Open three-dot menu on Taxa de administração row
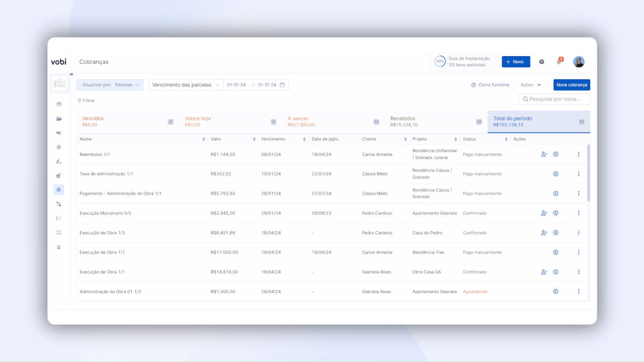Viewport: 644px width, 362px height. tap(579, 174)
